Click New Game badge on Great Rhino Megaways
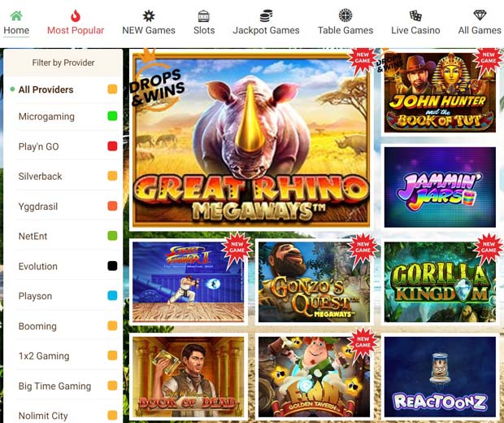 [x=362, y=60]
